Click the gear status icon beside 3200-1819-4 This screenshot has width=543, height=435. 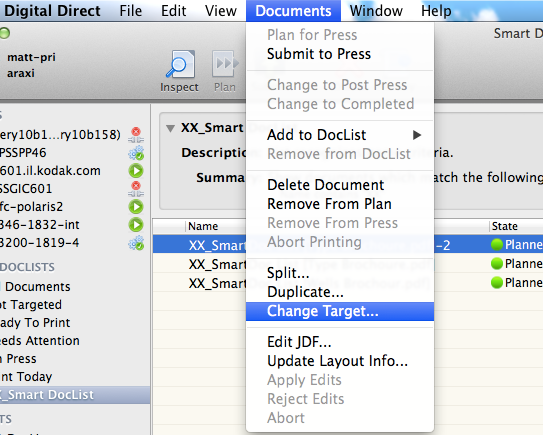[x=136, y=243]
